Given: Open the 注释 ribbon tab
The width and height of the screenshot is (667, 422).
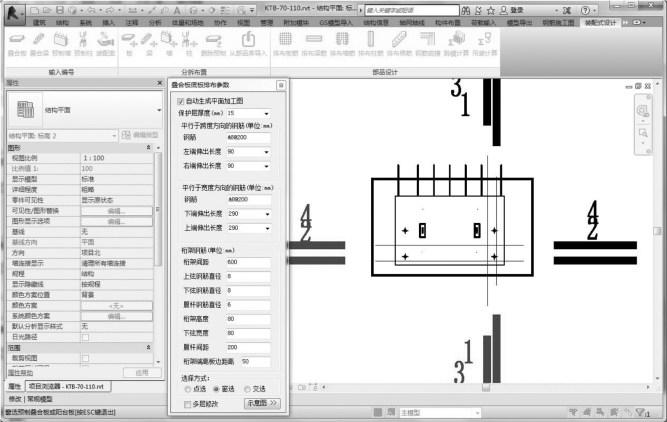Looking at the screenshot, I should pyautogui.click(x=132, y=23).
